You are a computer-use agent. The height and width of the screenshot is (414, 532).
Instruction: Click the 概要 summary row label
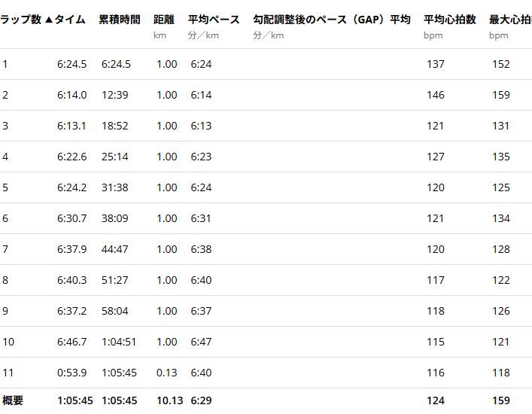(13, 400)
